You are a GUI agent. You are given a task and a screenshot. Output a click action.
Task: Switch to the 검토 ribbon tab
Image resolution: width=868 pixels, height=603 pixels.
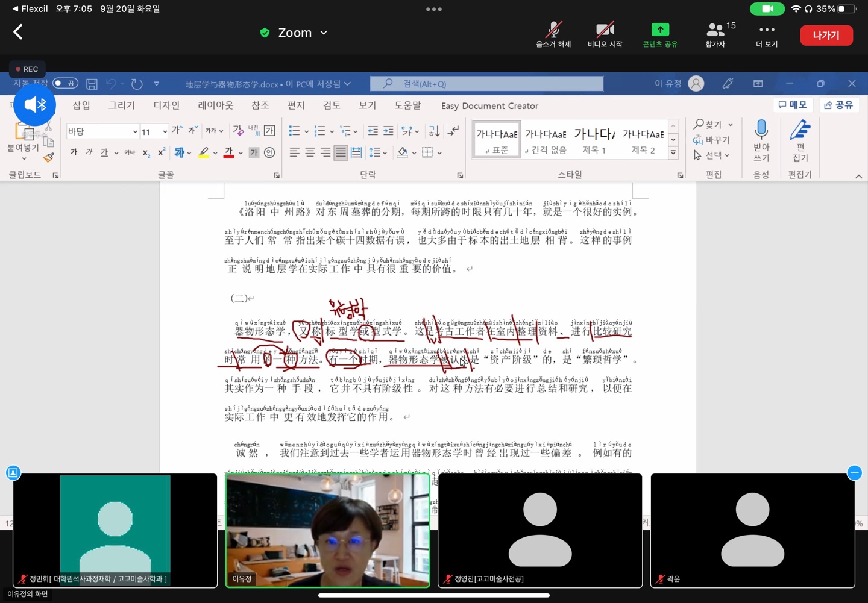point(332,105)
